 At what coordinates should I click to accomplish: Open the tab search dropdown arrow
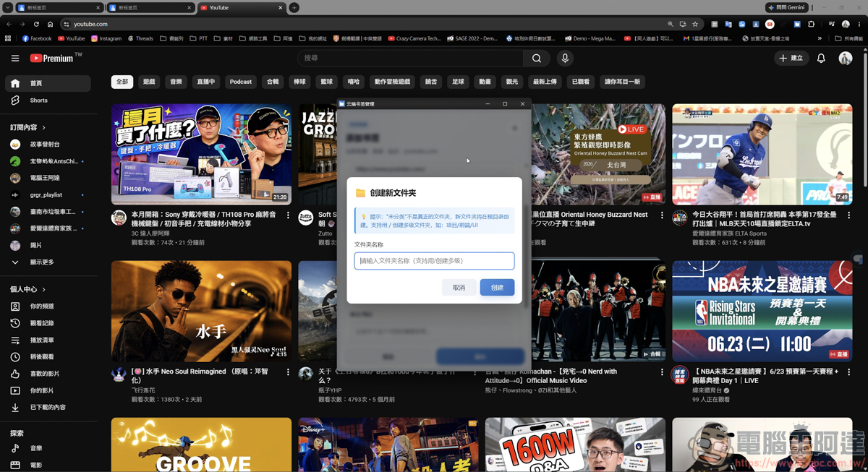(x=7, y=7)
